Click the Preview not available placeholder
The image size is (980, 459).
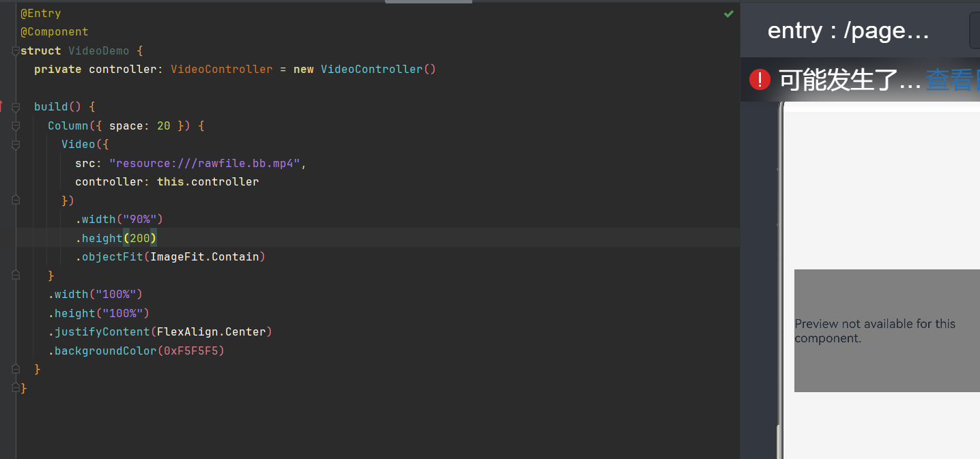coord(887,331)
